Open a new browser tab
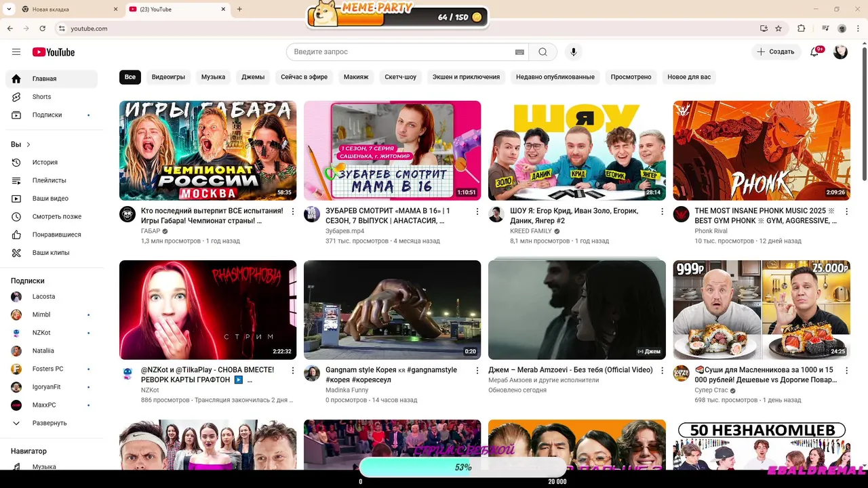868x488 pixels. point(239,9)
